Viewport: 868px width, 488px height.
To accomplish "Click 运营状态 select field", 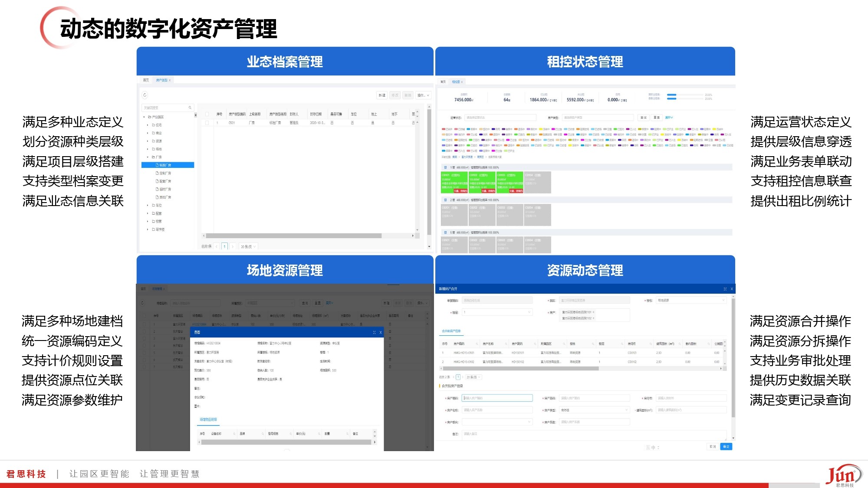I will [500, 118].
